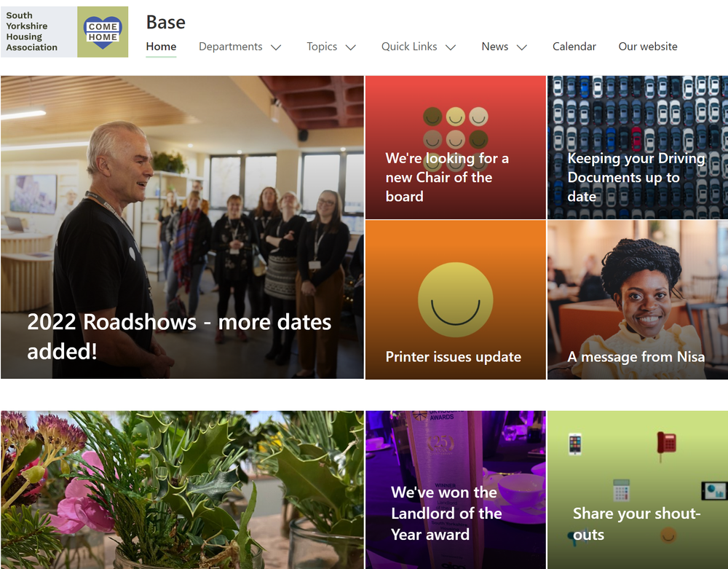728x569 pixels.
Task: Click the red desk telephone icon
Action: click(x=666, y=445)
